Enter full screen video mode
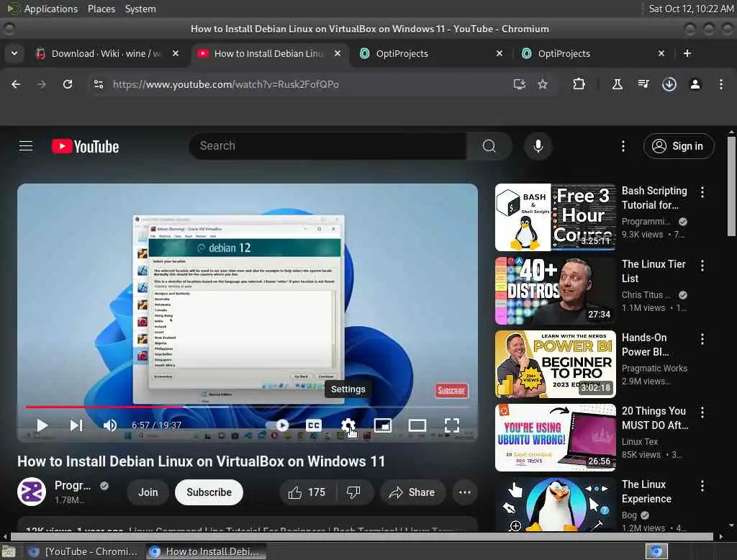 pos(452,425)
